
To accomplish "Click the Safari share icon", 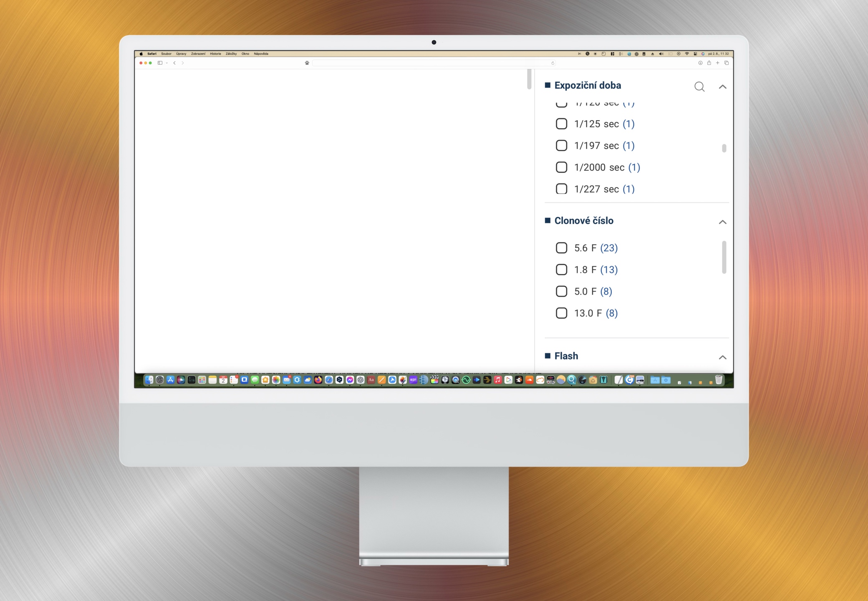I will (x=709, y=63).
